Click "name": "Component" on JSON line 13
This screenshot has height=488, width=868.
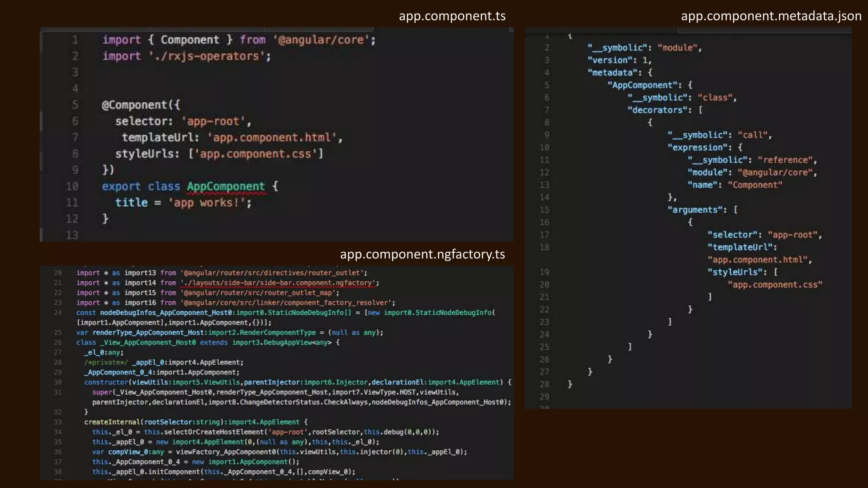pyautogui.click(x=735, y=185)
